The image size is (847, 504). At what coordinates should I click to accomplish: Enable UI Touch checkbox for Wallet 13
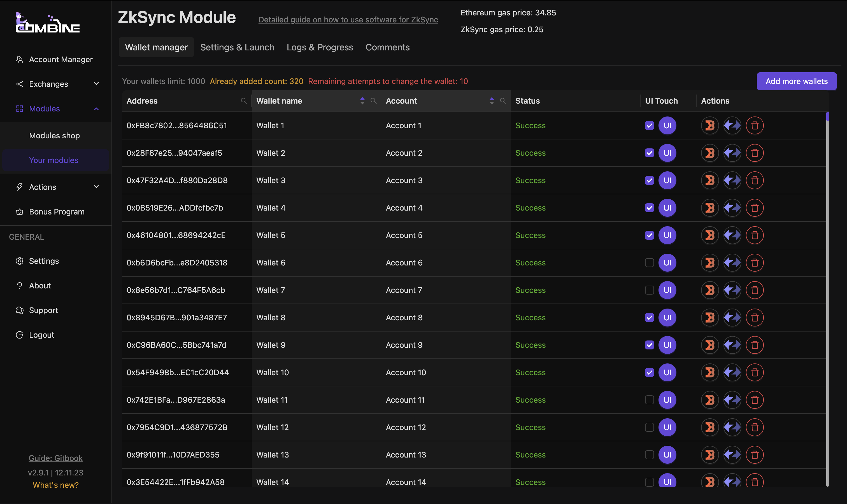pyautogui.click(x=649, y=455)
